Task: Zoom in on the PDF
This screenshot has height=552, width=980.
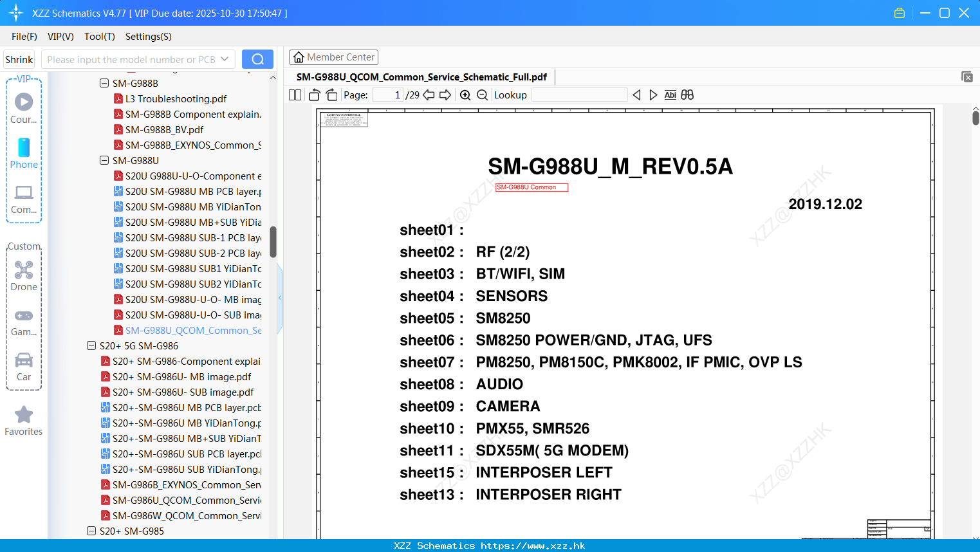Action: [x=465, y=95]
